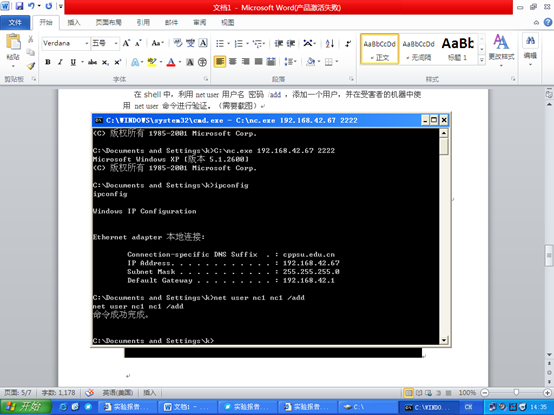Open the 编辑 editing group button

click(530, 50)
